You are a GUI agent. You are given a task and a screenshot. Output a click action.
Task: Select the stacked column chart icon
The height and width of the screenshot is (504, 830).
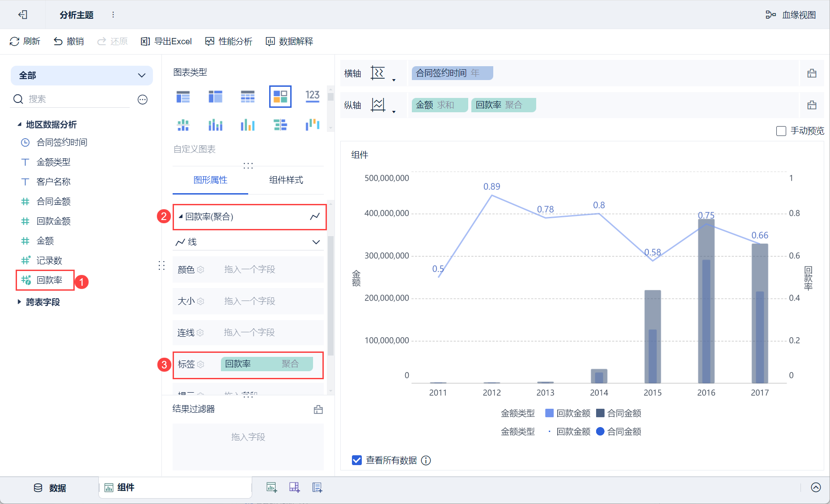coord(215,125)
